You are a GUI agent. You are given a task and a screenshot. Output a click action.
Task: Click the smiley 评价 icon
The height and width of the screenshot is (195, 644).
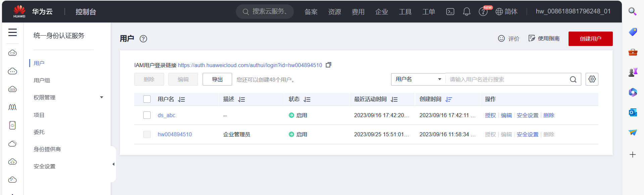click(501, 39)
